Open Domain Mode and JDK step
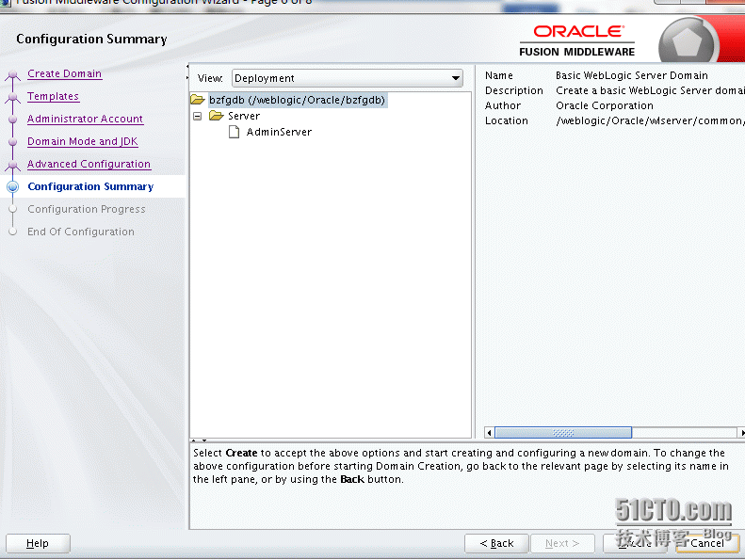 point(82,141)
